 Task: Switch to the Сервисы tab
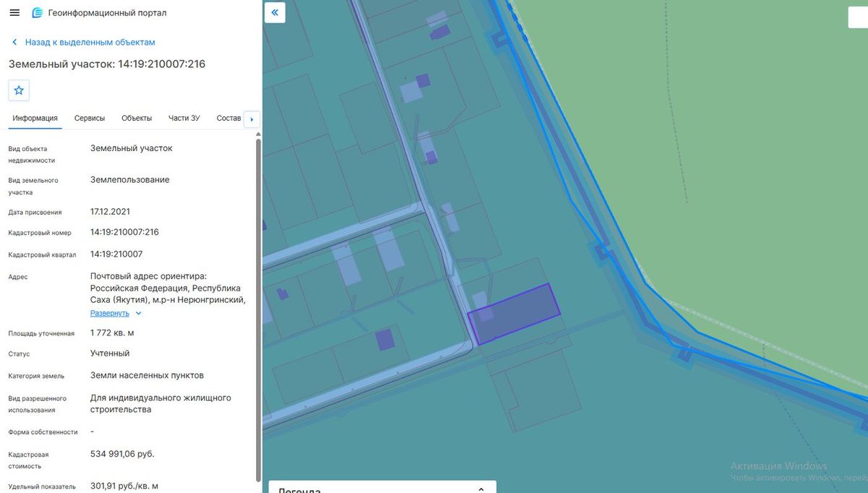click(90, 118)
